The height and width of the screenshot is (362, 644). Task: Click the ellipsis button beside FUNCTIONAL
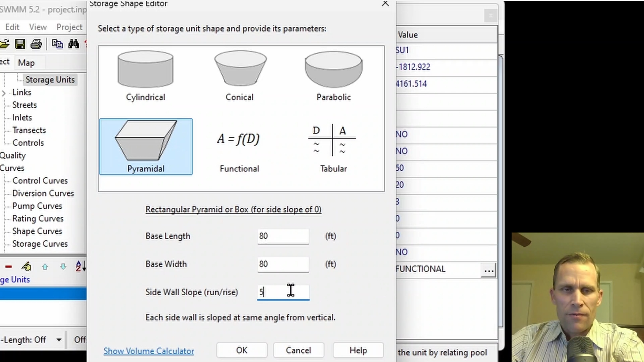(x=489, y=270)
